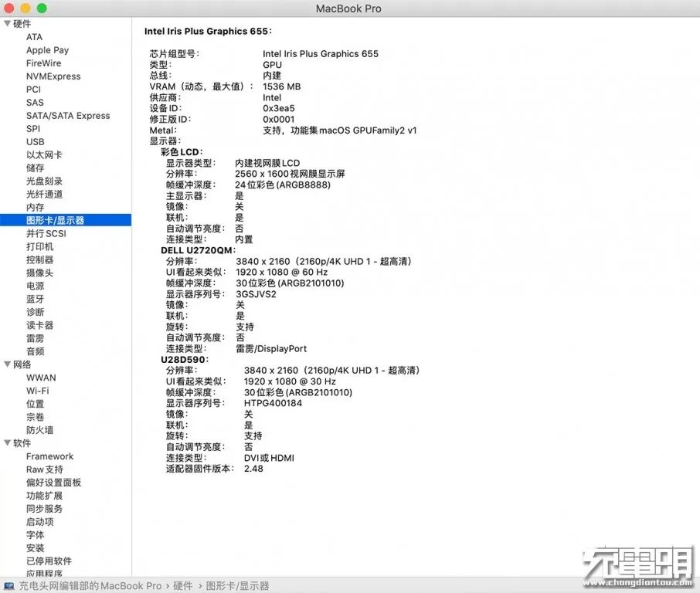Open Wi-Fi network entry
Screen dimensions: 700x593
point(38,391)
